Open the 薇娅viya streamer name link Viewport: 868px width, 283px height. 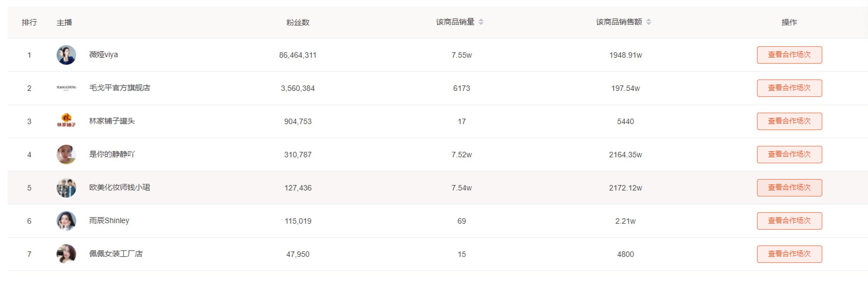103,55
